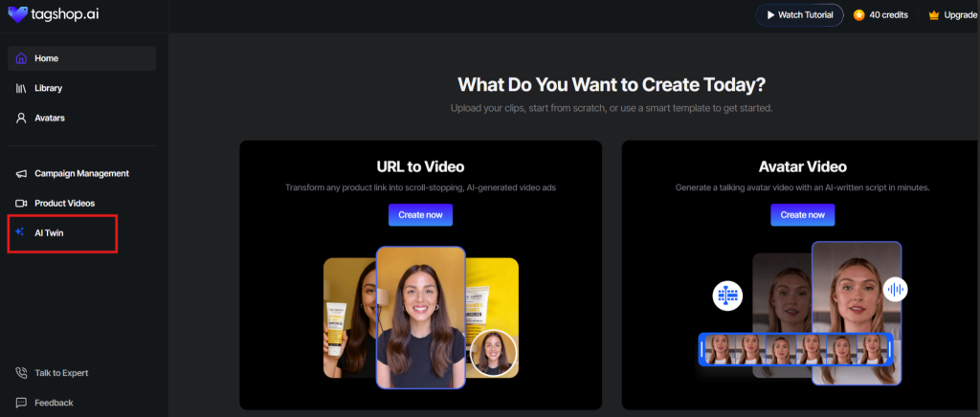This screenshot has width=980, height=417.
Task: Click the audio waveform circle icon
Action: pos(895,289)
